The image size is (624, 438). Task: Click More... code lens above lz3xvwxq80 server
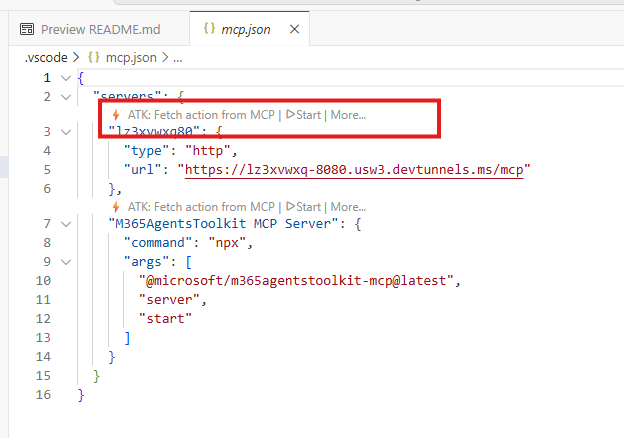[x=348, y=115]
